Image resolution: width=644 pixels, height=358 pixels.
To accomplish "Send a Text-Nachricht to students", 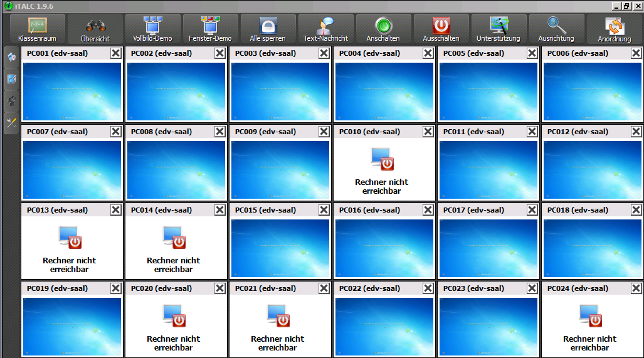I will tap(325, 29).
